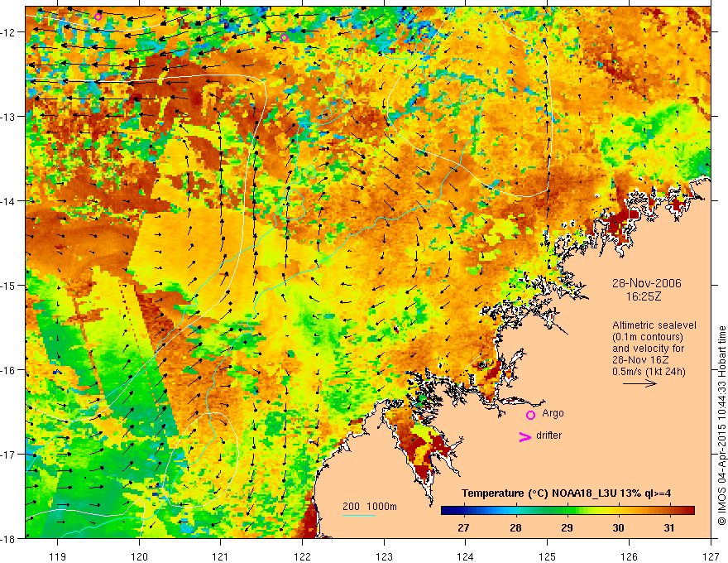Click the 'drifter' legend label
The image size is (728, 563).
548,435
